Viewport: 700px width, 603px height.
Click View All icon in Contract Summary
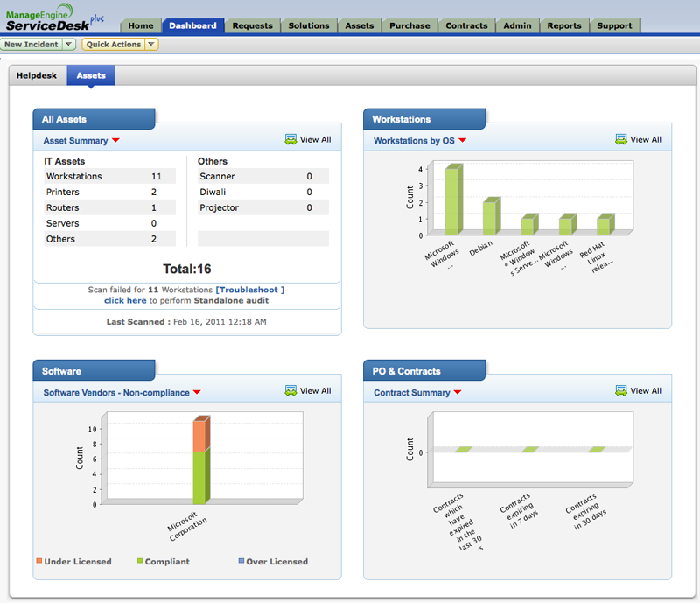tap(621, 391)
